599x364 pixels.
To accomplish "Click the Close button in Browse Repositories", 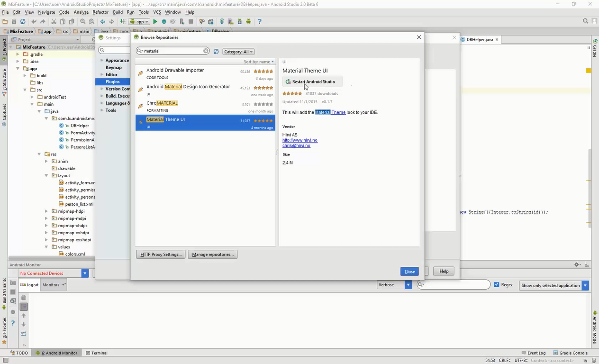I will (409, 272).
